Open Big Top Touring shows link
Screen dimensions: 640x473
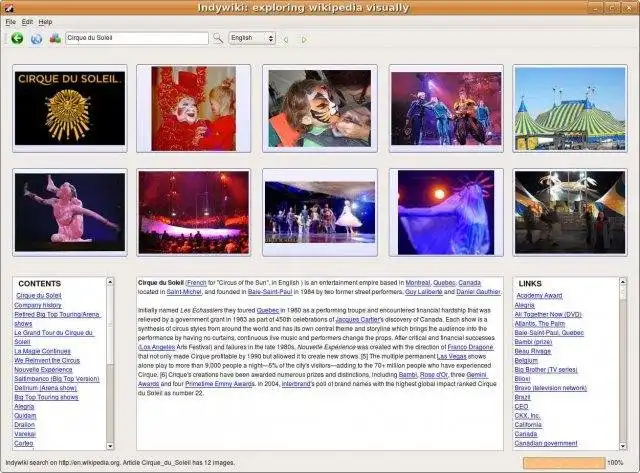tap(46, 397)
